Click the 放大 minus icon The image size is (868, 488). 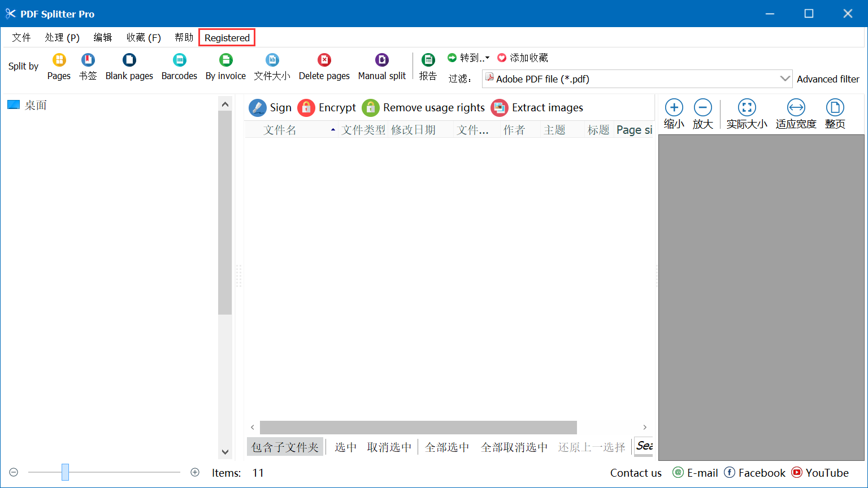tap(702, 107)
